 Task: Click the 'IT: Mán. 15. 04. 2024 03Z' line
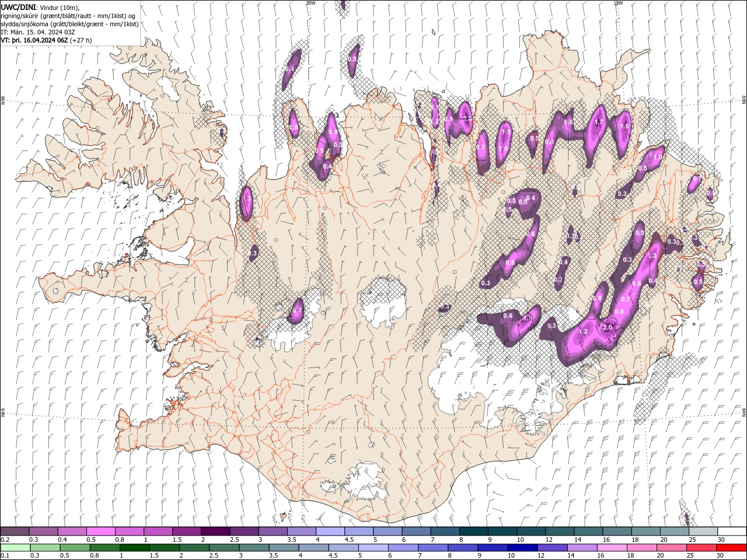[37, 32]
